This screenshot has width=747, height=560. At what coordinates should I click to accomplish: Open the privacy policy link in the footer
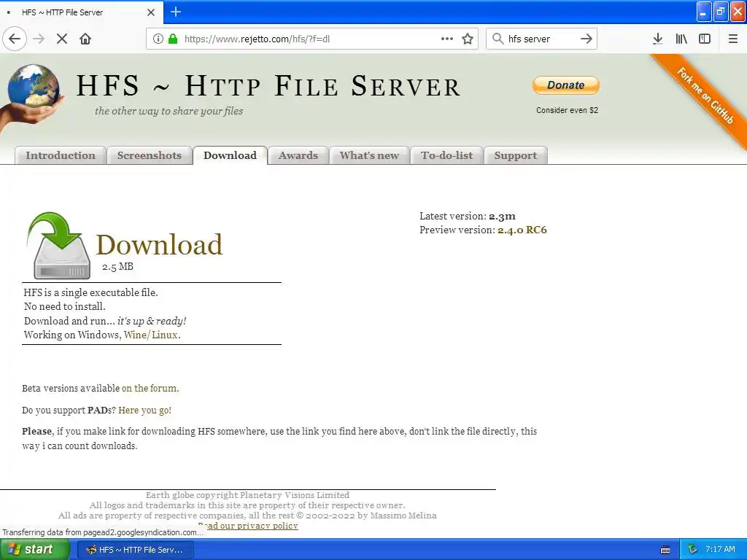point(248,526)
